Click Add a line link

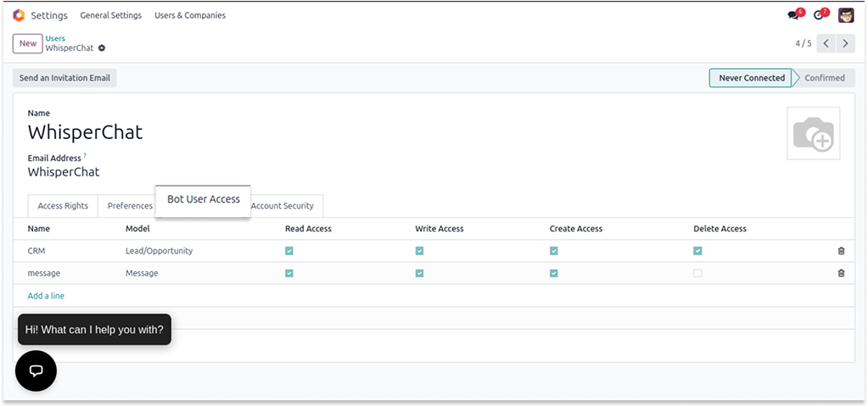tap(46, 296)
